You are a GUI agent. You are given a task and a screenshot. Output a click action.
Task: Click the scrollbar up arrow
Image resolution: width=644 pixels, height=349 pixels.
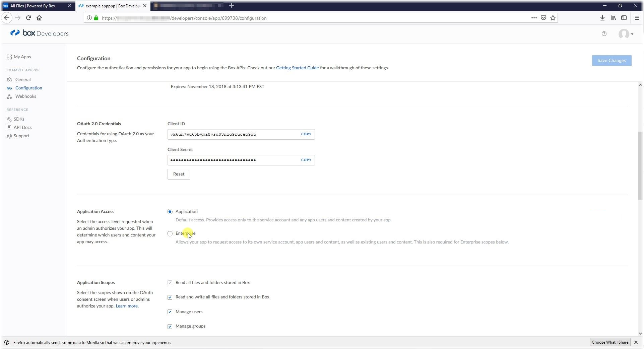pos(640,85)
